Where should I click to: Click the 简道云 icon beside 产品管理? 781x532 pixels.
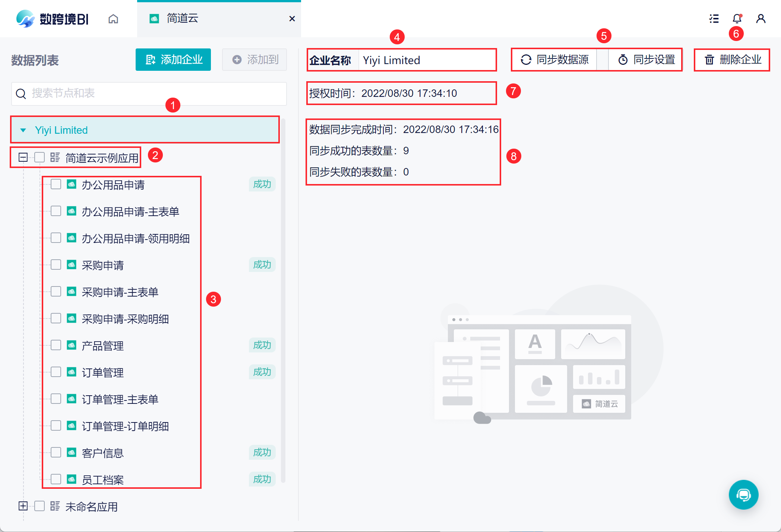[72, 345]
